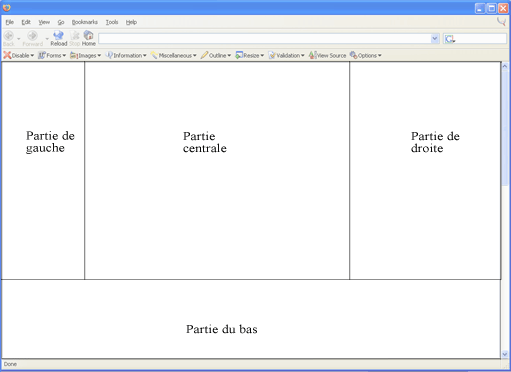Expand the Resize dropdown arrow
The width and height of the screenshot is (511, 372).
[262, 56]
